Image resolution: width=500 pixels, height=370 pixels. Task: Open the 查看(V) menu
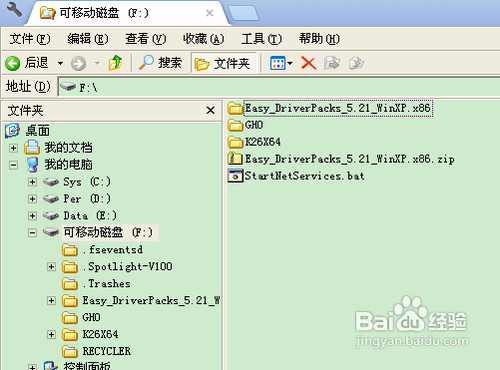click(146, 39)
